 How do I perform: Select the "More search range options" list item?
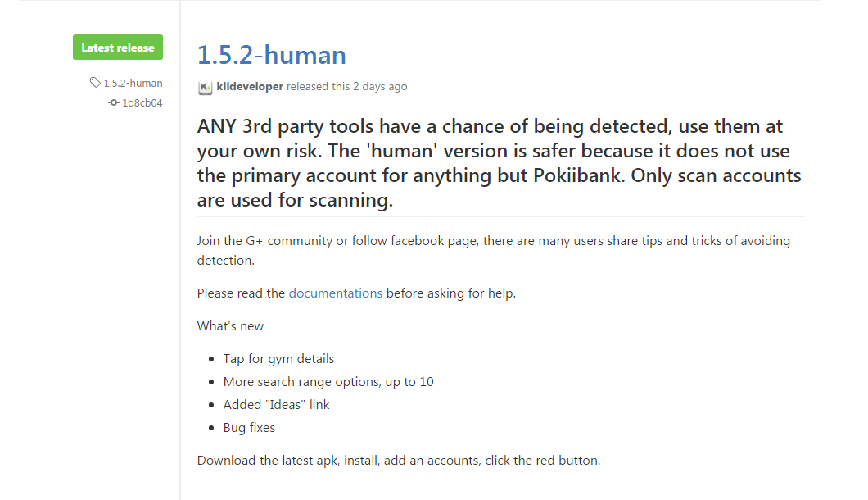point(328,381)
